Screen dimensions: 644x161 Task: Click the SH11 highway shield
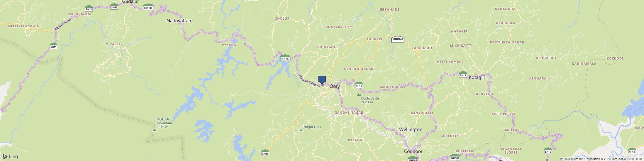[53, 46]
